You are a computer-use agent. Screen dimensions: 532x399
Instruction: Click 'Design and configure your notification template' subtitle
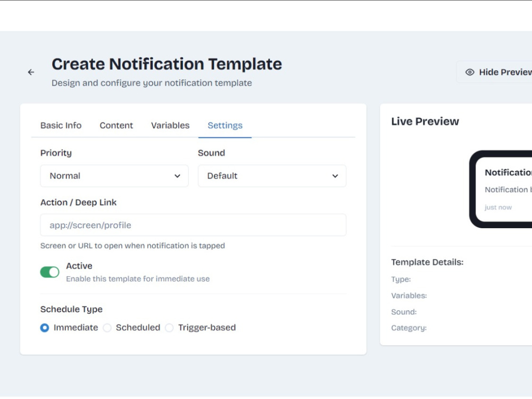pyautogui.click(x=152, y=83)
